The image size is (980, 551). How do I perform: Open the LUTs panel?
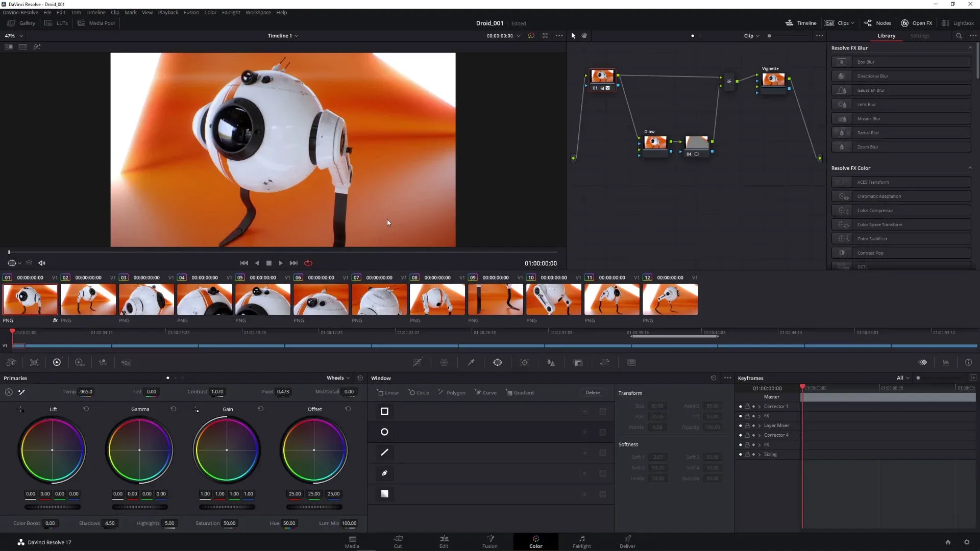[56, 23]
